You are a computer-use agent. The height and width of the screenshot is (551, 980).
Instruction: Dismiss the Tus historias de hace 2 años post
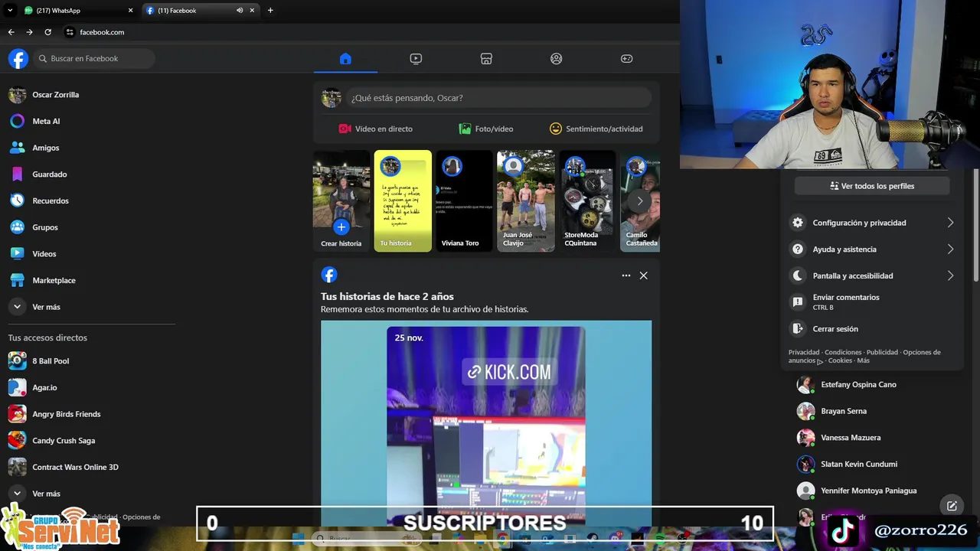click(644, 275)
